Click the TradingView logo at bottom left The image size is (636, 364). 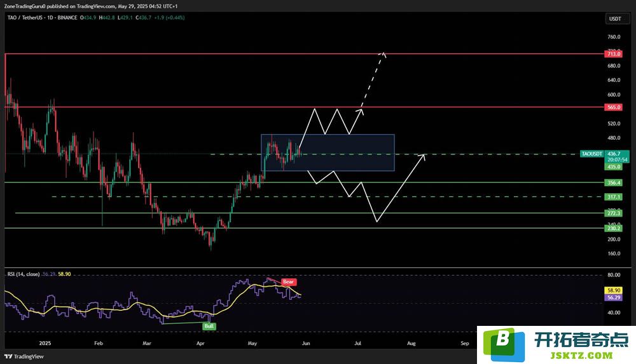point(24,356)
